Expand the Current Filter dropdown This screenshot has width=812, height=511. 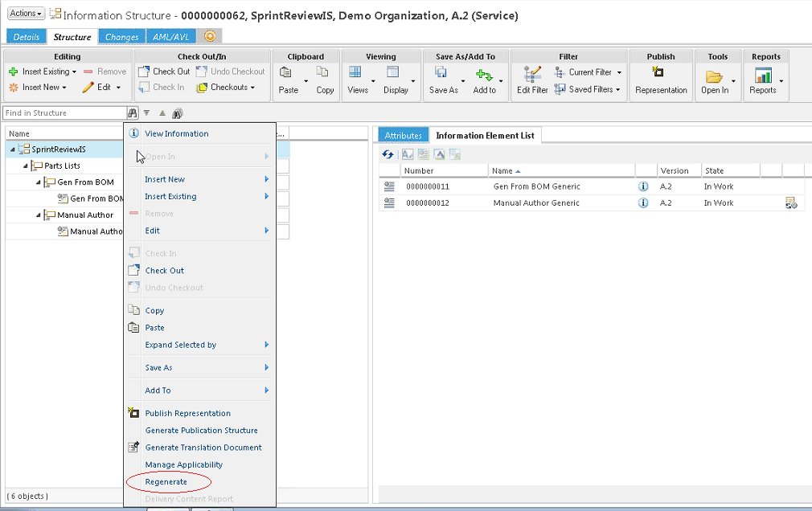(619, 72)
